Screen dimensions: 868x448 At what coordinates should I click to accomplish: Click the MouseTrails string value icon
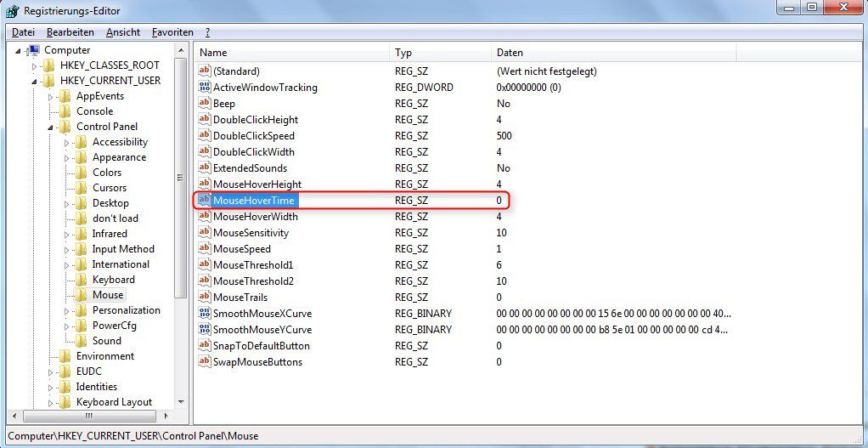coord(205,298)
